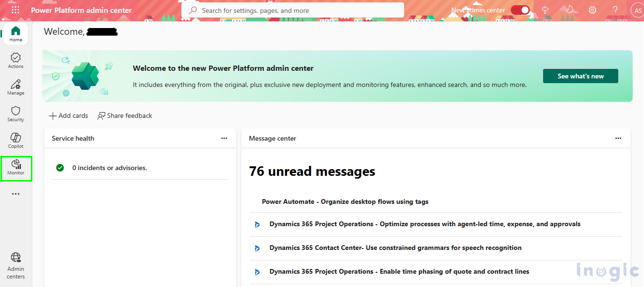Image resolution: width=644 pixels, height=287 pixels.
Task: Open the Monitor page
Action: point(15,168)
